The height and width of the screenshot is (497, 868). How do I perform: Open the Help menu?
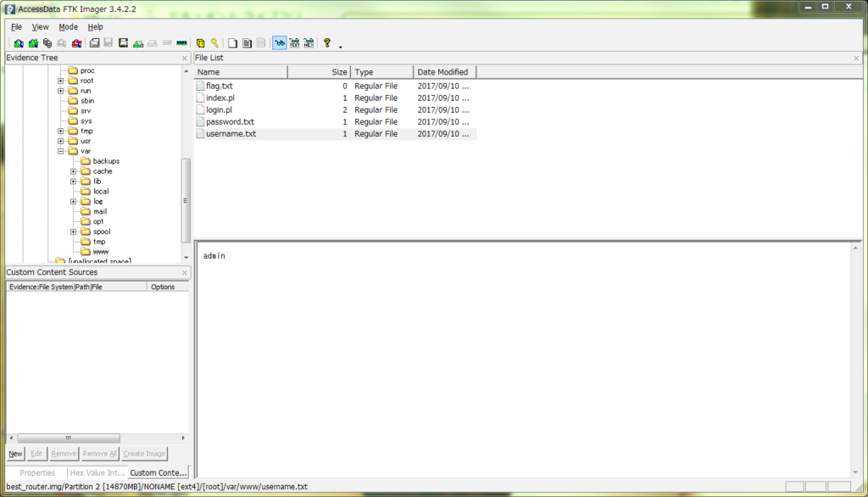click(95, 26)
